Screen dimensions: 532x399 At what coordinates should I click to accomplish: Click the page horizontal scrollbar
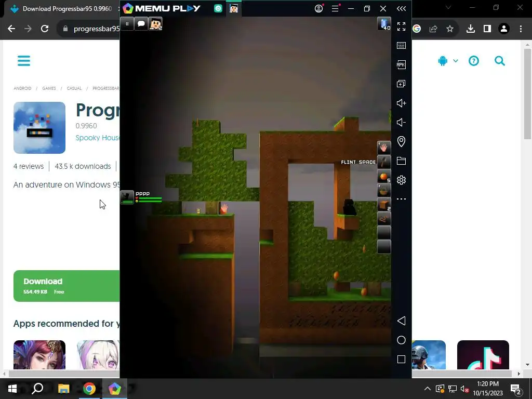click(x=260, y=374)
